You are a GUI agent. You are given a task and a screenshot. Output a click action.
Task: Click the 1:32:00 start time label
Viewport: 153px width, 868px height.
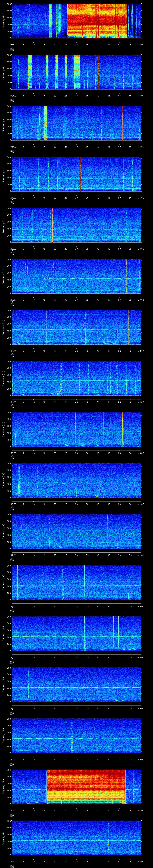coord(12,96)
